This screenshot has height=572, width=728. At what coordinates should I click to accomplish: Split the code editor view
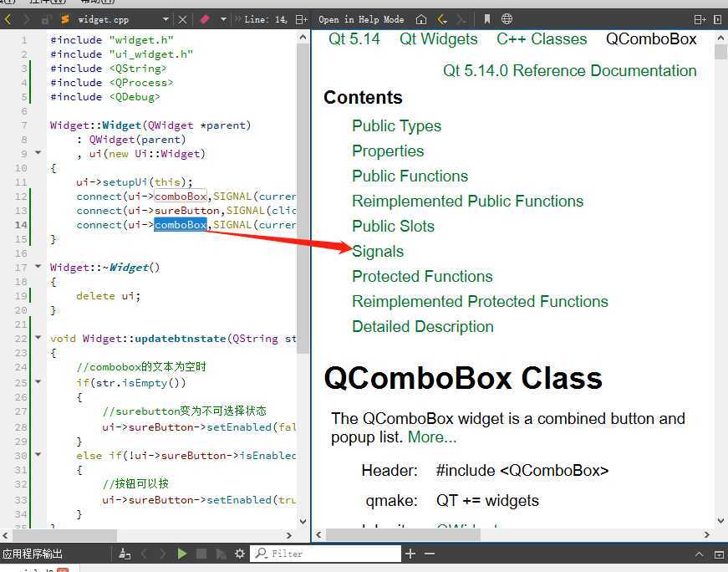point(302,19)
